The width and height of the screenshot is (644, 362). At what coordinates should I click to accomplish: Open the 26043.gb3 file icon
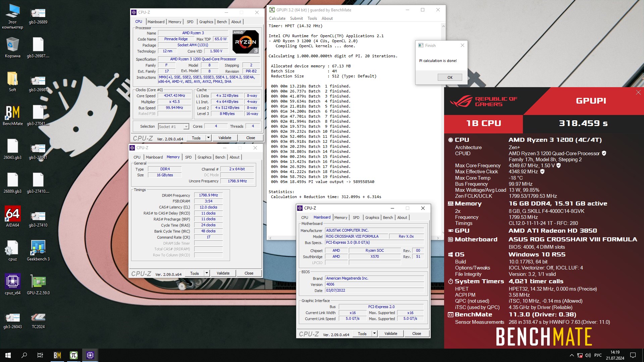tap(12, 149)
